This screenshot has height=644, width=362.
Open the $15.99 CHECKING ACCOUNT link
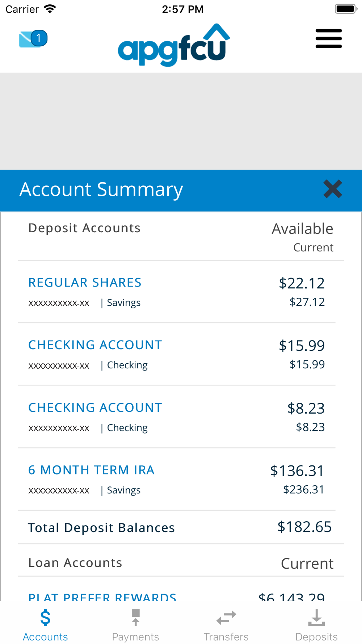point(95,345)
